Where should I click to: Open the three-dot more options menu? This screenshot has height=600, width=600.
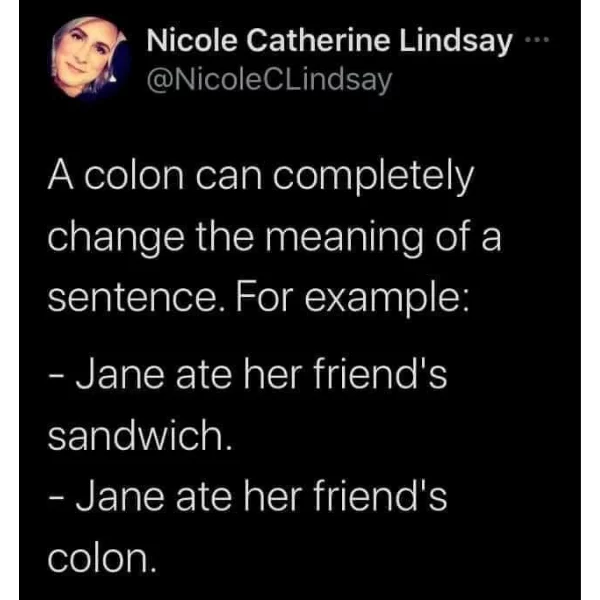537,39
